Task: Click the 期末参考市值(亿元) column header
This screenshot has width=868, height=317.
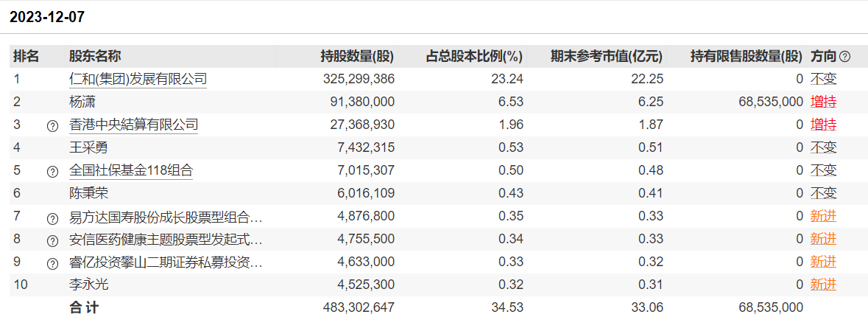Action: coord(606,56)
